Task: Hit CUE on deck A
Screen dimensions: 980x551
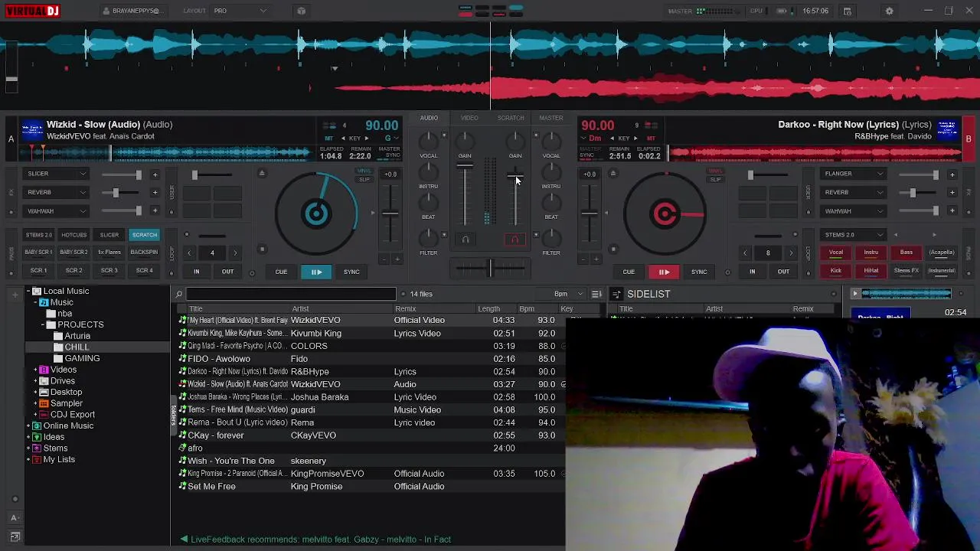Action: click(281, 272)
